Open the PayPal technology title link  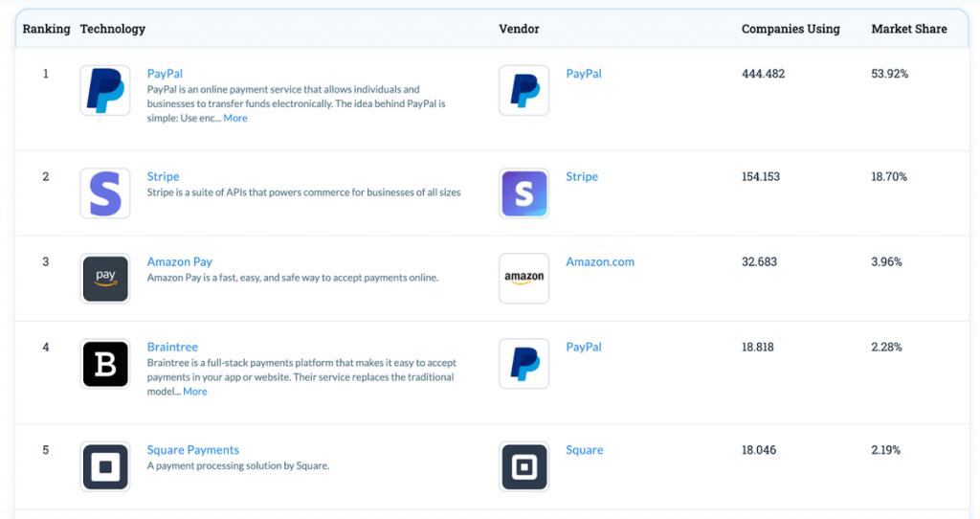(165, 74)
